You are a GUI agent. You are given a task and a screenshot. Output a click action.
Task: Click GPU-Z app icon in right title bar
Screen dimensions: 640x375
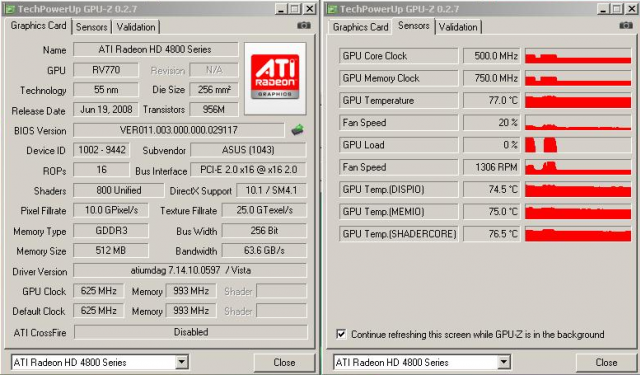click(x=332, y=9)
